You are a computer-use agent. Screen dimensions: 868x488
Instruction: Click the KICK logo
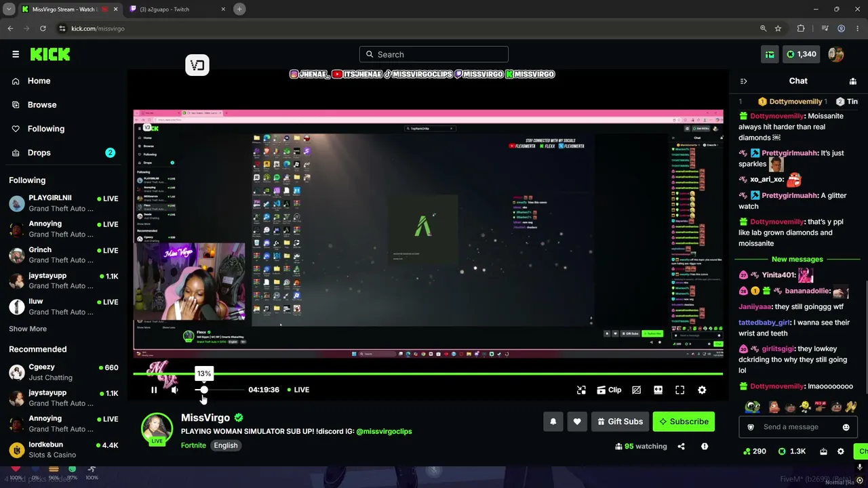coord(50,54)
